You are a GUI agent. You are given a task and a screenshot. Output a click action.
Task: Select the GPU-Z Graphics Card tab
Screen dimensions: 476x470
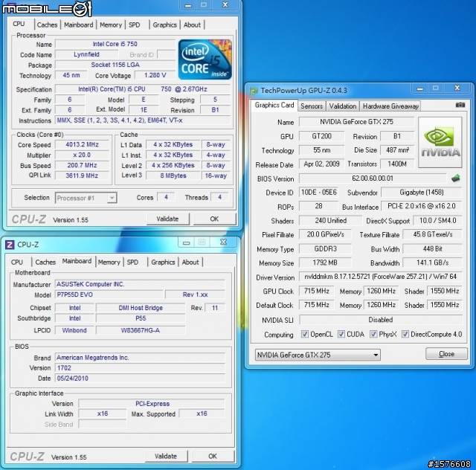(x=274, y=105)
